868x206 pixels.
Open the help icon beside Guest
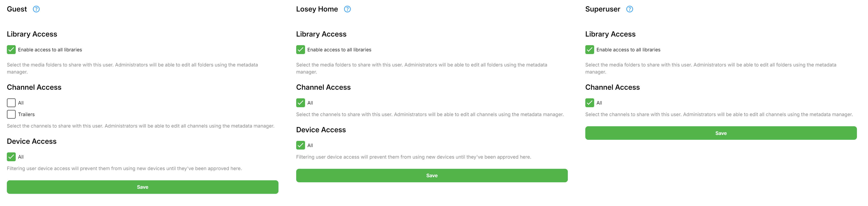pos(36,9)
